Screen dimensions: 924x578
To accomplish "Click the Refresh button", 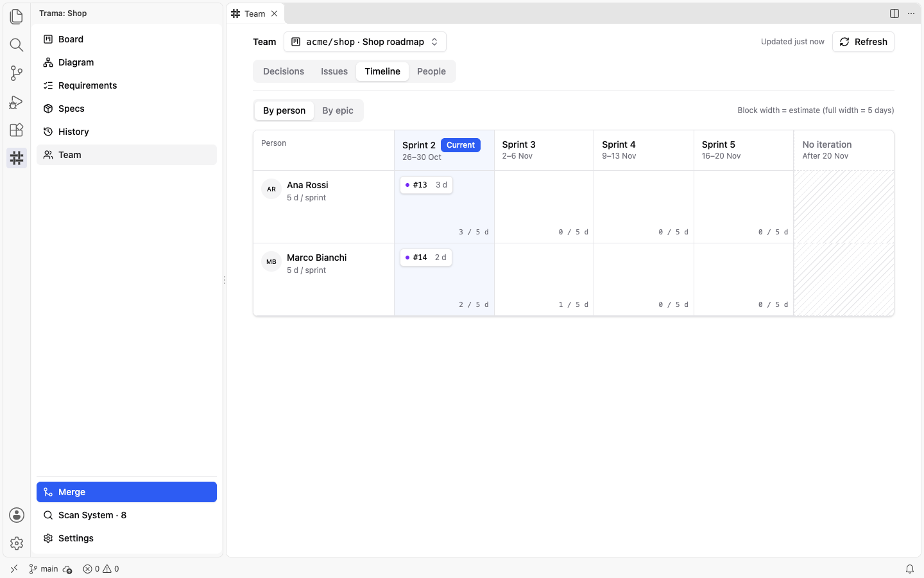I will pos(863,42).
